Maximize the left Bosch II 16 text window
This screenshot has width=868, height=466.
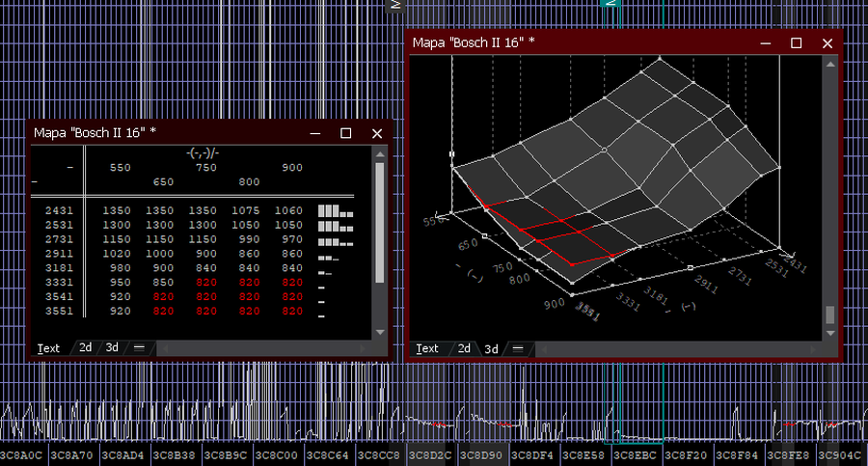coord(346,133)
